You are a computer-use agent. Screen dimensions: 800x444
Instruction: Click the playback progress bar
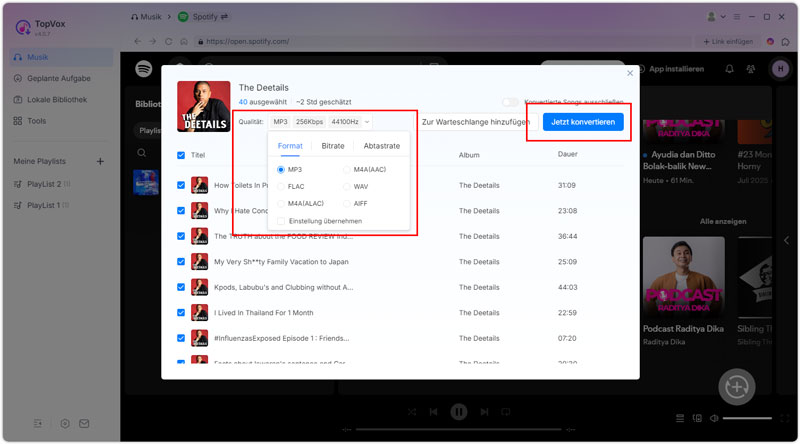[459, 430]
